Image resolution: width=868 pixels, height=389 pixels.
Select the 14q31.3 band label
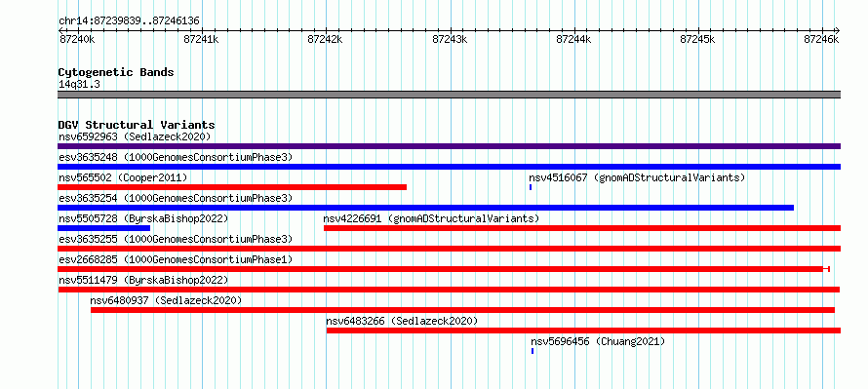tap(79, 85)
